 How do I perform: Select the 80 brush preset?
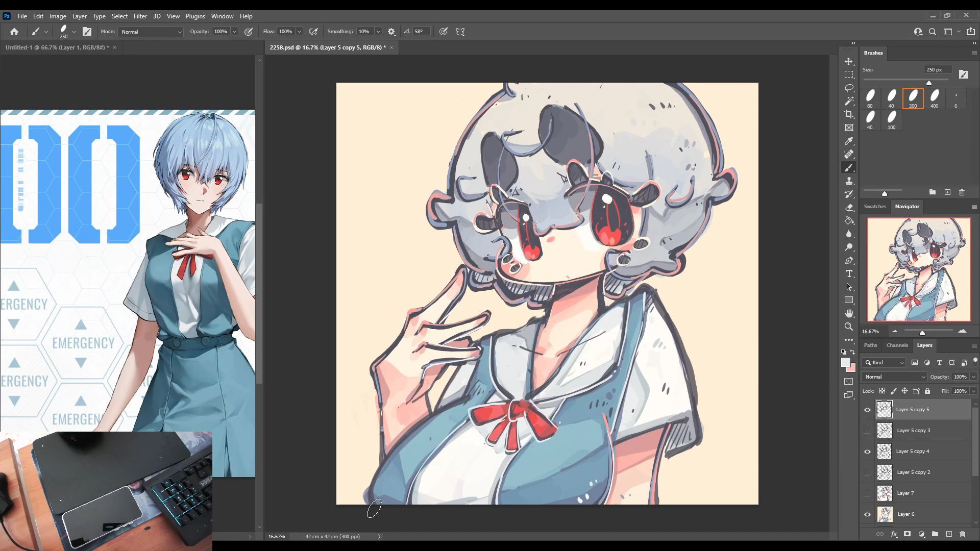870,98
